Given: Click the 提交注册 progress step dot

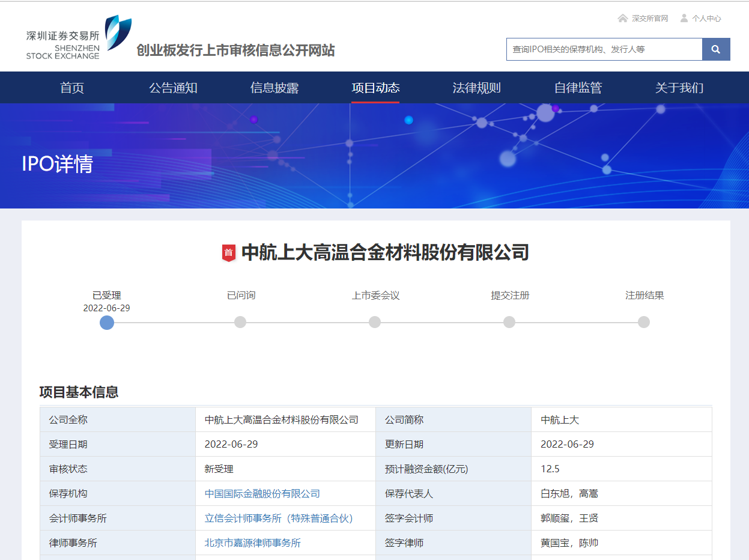Looking at the screenshot, I should pyautogui.click(x=509, y=322).
